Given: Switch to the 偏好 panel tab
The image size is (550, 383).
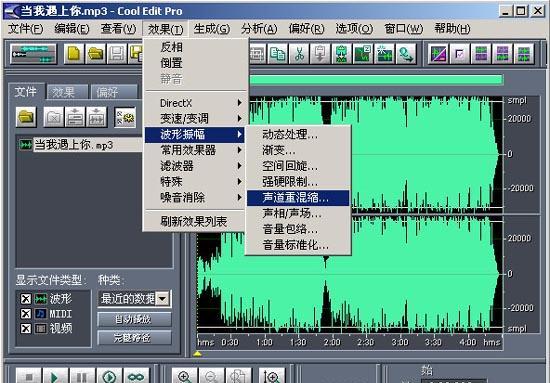Looking at the screenshot, I should [113, 92].
